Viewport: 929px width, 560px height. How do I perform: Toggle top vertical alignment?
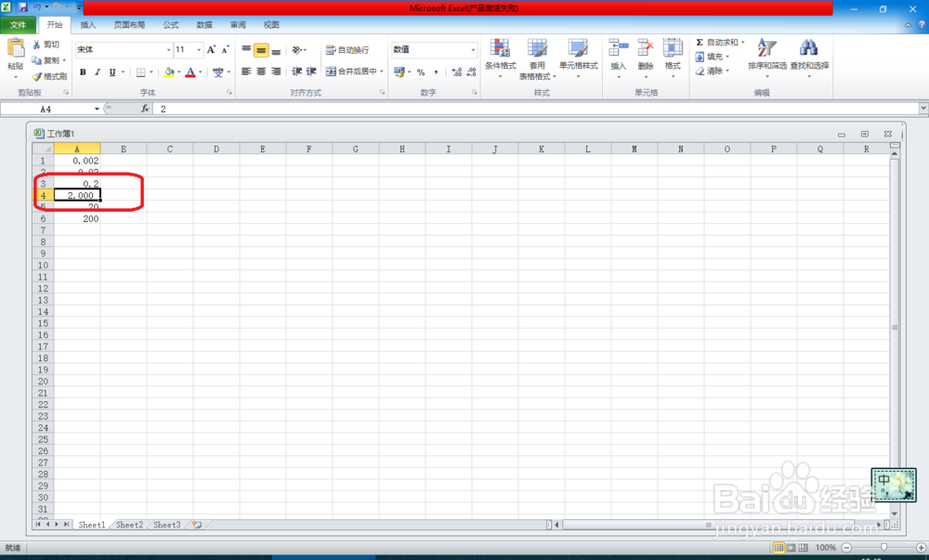click(x=246, y=50)
